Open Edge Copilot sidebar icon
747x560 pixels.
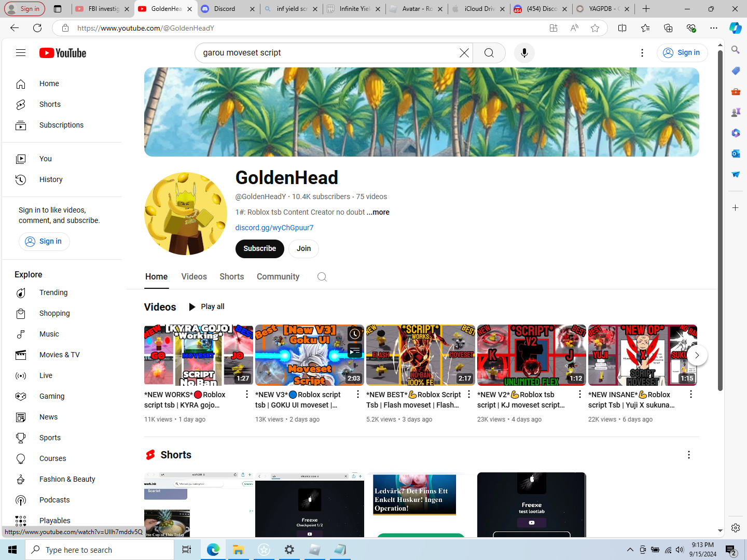pos(736,28)
